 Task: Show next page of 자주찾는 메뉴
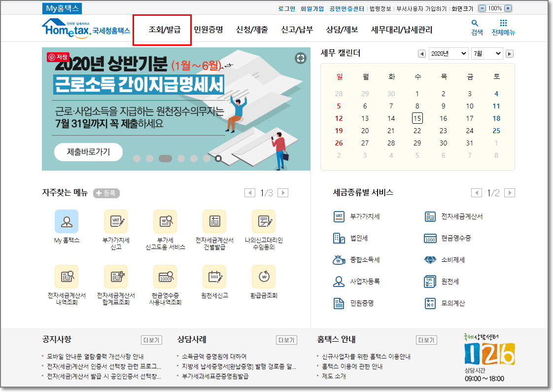pos(283,193)
